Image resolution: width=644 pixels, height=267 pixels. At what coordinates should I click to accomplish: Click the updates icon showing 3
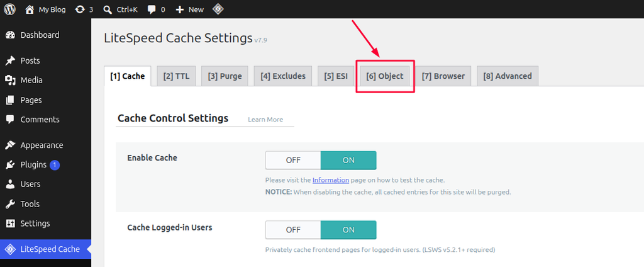80,9
